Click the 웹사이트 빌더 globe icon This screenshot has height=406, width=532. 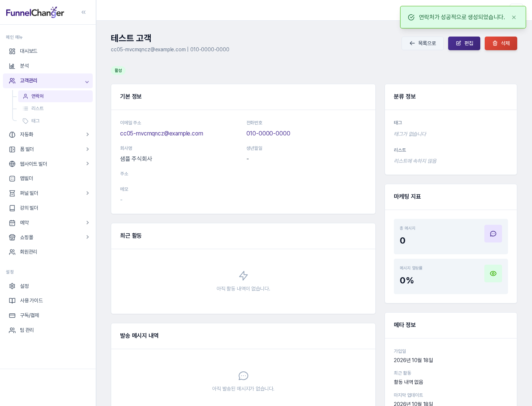pyautogui.click(x=12, y=164)
